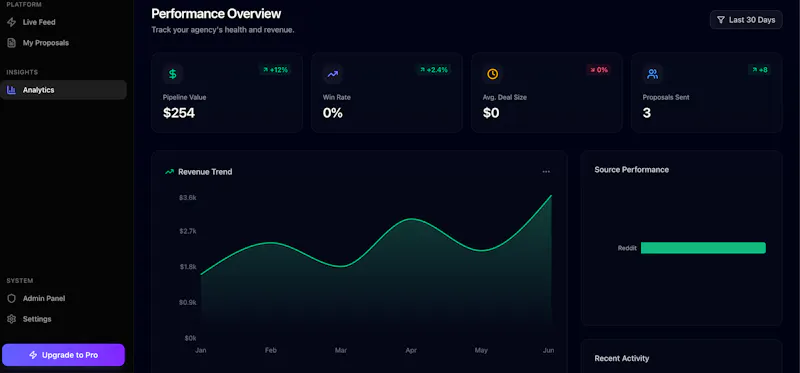Click the funnel filter icon
The image size is (800, 373).
tap(720, 20)
